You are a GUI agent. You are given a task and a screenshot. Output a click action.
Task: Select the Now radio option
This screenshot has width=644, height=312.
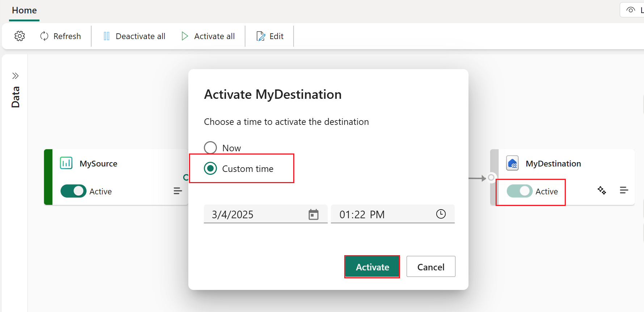pyautogui.click(x=210, y=148)
